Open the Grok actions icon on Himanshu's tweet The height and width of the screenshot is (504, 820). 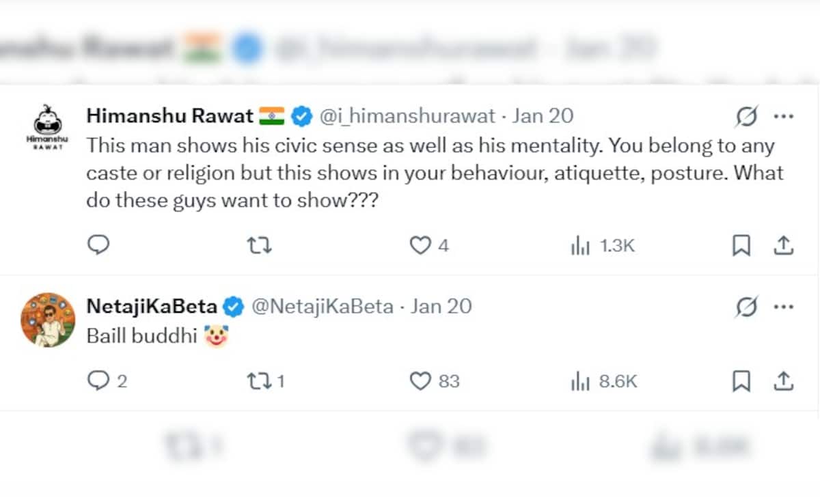[746, 116]
